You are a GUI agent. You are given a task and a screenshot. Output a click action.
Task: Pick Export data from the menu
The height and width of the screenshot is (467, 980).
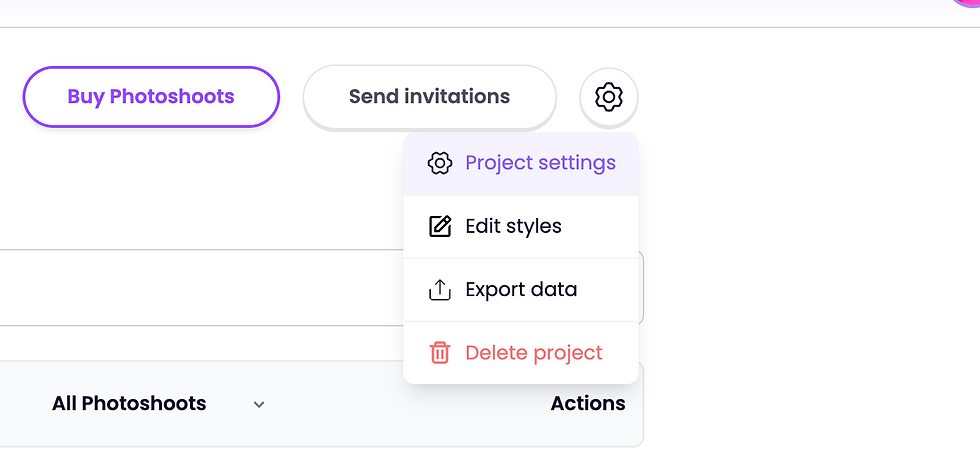click(x=520, y=290)
